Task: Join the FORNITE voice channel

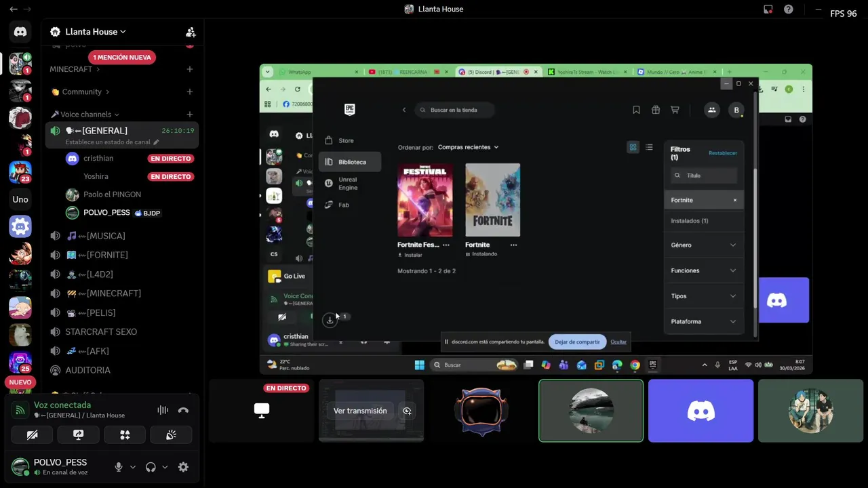Action: click(122, 255)
